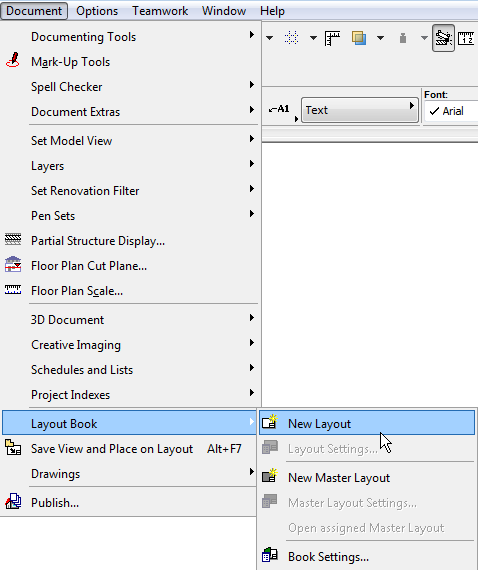This screenshot has height=570, width=478.
Task: Click the Save View and Place icon
Action: click(x=13, y=447)
